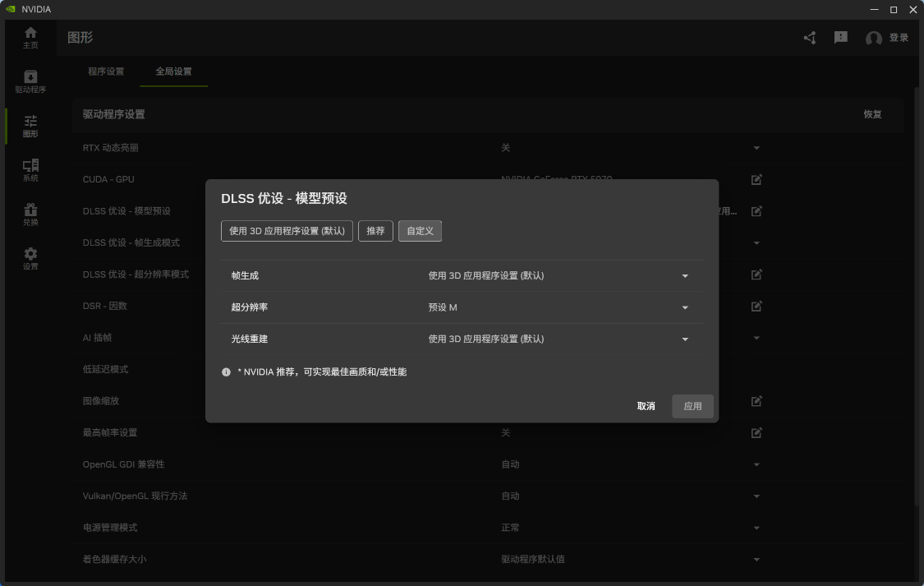Viewport: 924px width, 586px height.
Task: Click the 登录 login link
Action: point(899,38)
